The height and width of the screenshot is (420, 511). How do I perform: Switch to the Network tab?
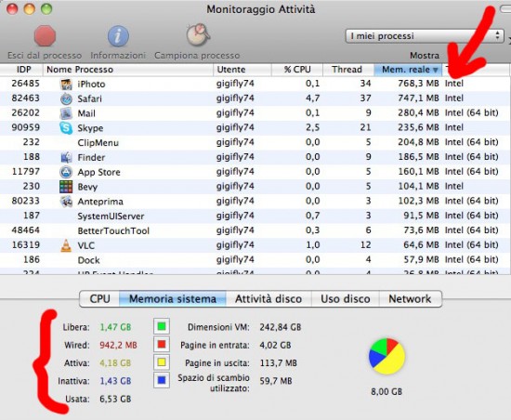point(410,299)
